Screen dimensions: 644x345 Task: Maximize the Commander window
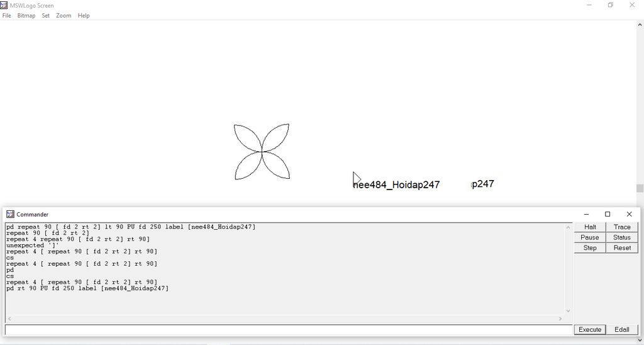click(608, 214)
